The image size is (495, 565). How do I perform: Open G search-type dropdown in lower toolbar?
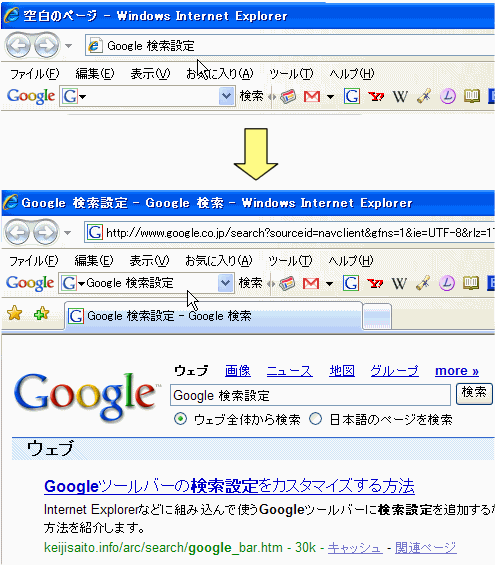[x=73, y=283]
